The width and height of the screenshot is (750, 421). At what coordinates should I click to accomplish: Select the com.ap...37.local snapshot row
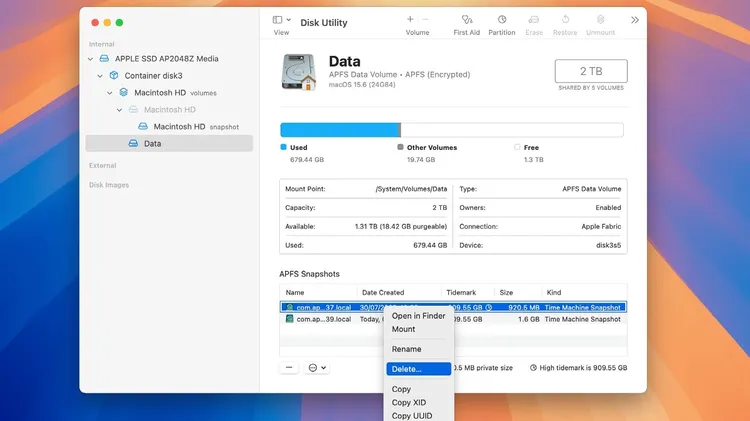point(453,307)
